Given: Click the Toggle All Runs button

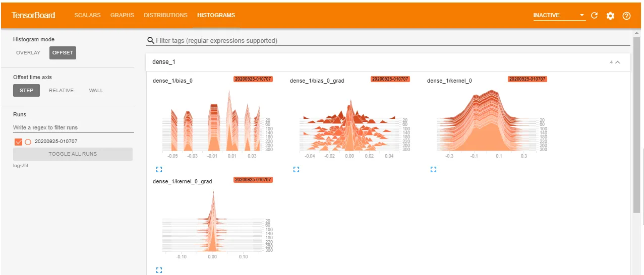Looking at the screenshot, I should 73,154.
